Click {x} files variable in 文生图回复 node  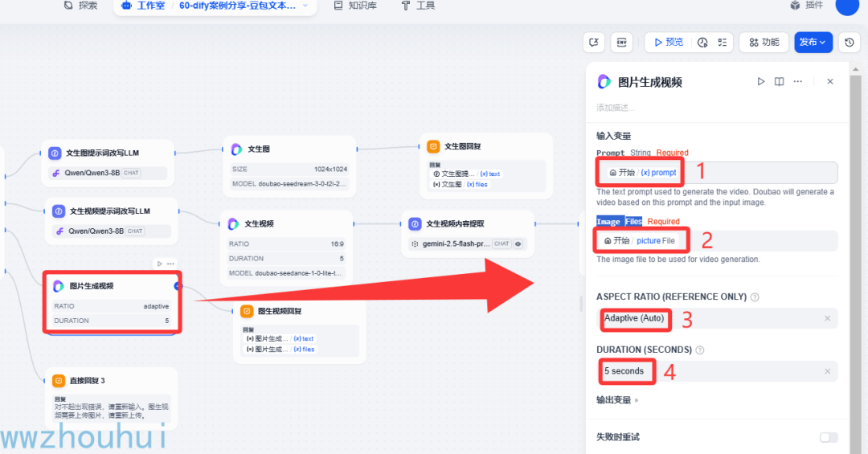click(x=477, y=184)
